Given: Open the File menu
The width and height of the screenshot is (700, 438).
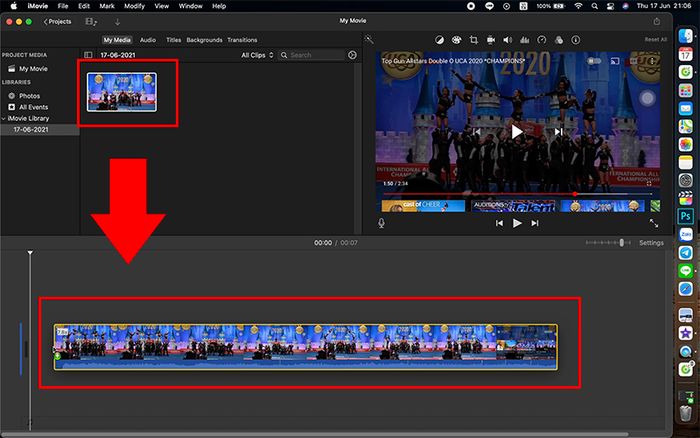Looking at the screenshot, I should pos(63,6).
